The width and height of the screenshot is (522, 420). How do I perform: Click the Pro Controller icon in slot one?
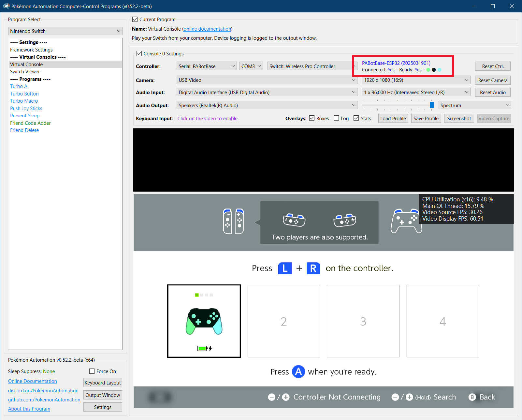coord(204,321)
